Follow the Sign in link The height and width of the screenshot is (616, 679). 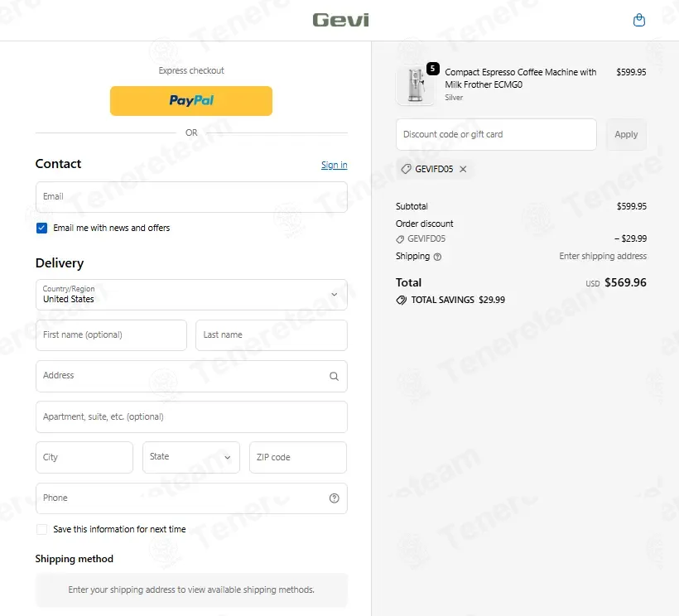point(335,165)
